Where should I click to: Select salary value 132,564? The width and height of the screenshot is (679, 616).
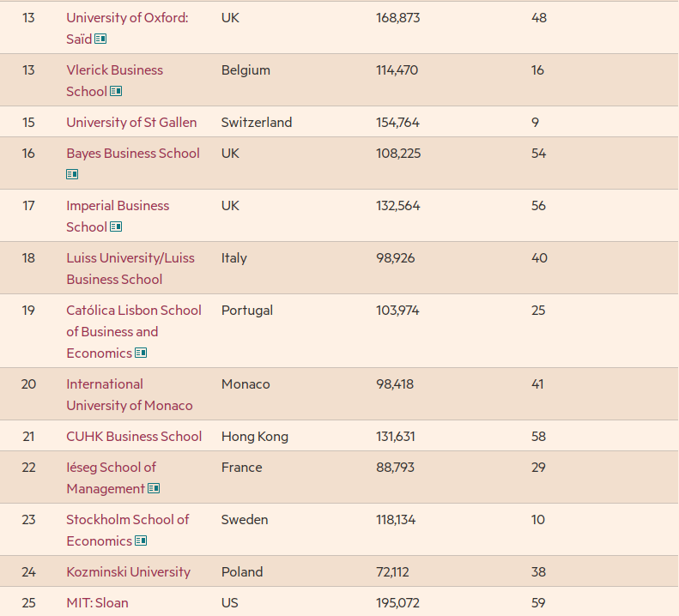pyautogui.click(x=398, y=206)
